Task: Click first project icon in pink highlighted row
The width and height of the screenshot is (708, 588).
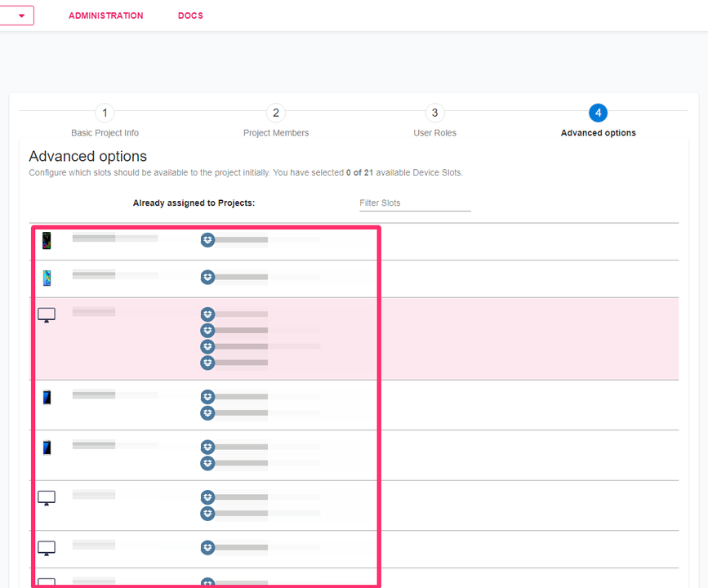Action: pos(207,314)
